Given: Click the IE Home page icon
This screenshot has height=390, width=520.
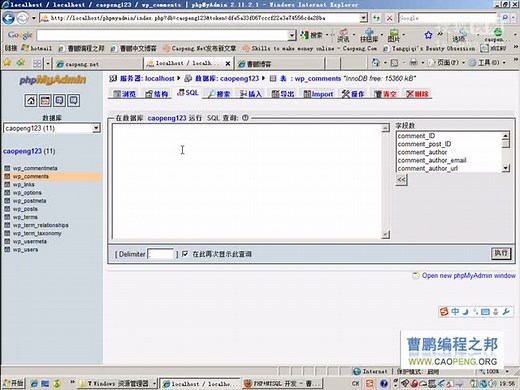Looking at the screenshot, I should tap(376, 62).
